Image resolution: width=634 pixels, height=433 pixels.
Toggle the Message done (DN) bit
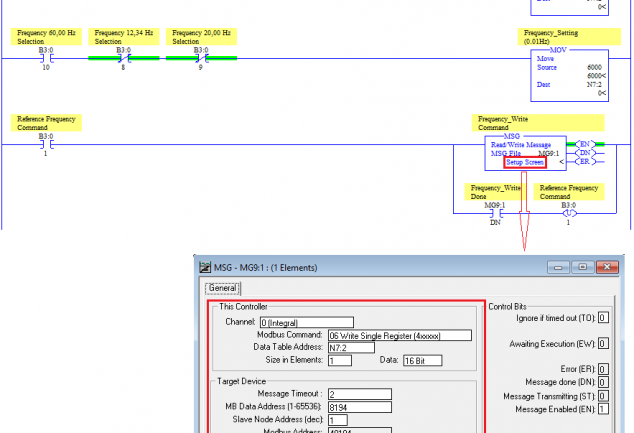603,382
